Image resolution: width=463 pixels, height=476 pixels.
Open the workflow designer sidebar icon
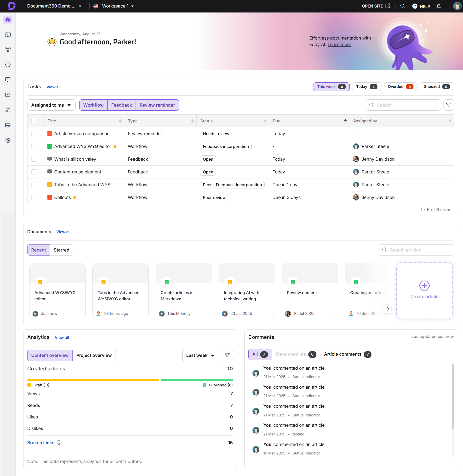pyautogui.click(x=8, y=50)
